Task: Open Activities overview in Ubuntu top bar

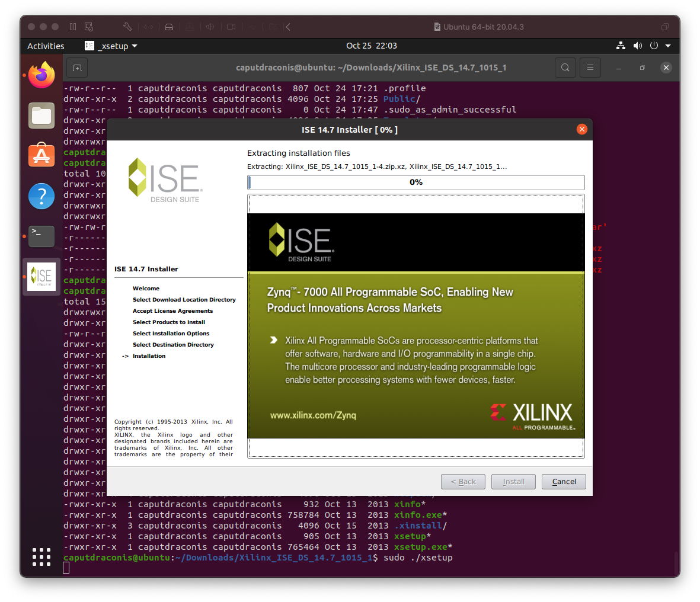Action: click(x=46, y=46)
